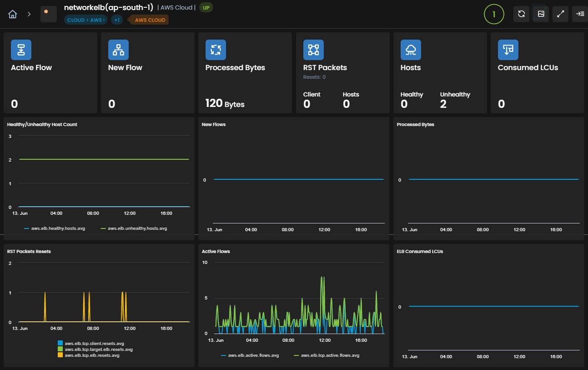Viewport: 588px width, 370px height.
Task: Click the AWS CLOUD orange tag
Action: pyautogui.click(x=149, y=20)
